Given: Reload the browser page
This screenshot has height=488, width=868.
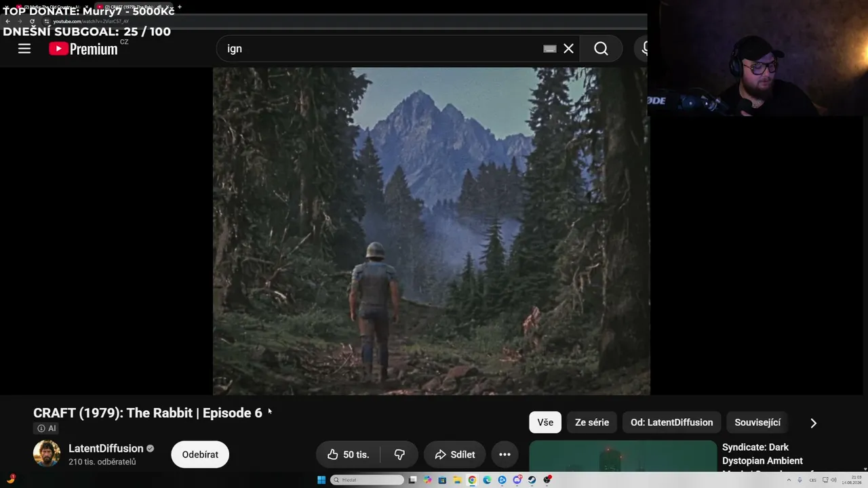Looking at the screenshot, I should tap(32, 21).
